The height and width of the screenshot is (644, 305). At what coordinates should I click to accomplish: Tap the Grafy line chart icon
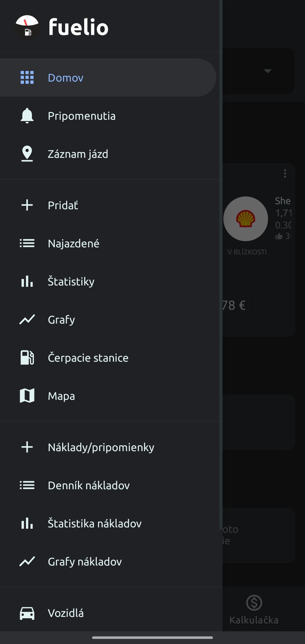tap(27, 320)
